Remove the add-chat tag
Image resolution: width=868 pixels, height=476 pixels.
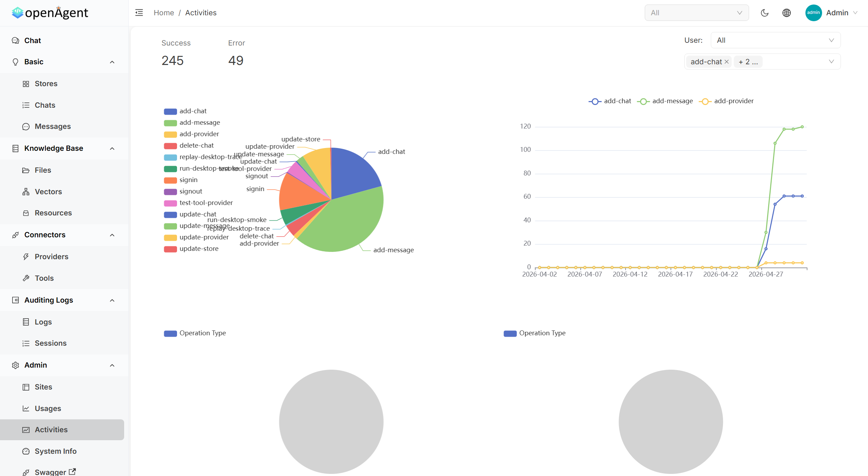726,62
